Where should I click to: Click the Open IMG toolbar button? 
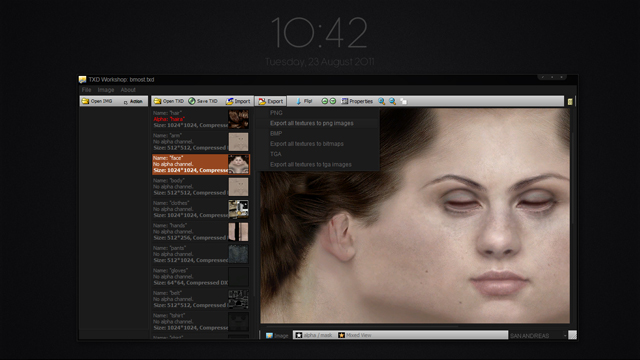[97, 101]
